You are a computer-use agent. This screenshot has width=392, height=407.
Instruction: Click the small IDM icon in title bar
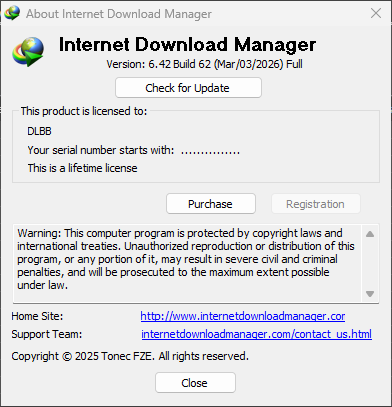click(x=12, y=13)
